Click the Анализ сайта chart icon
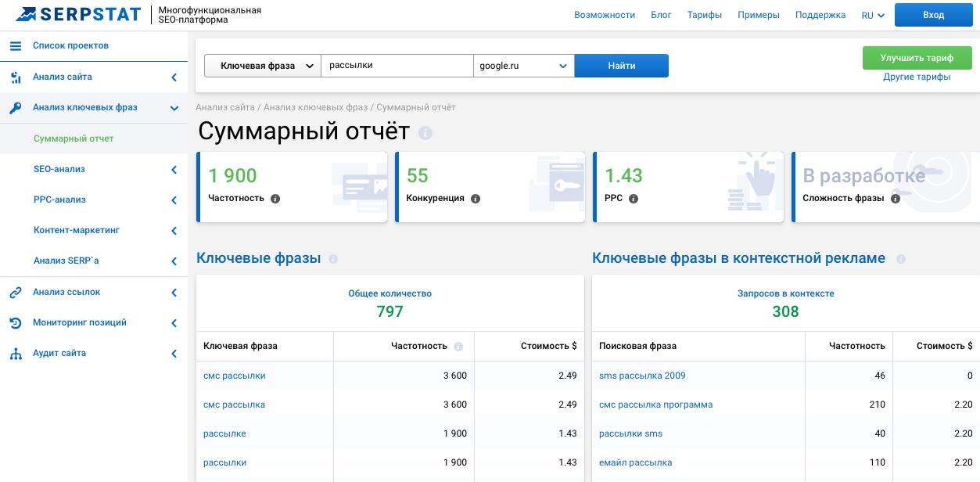980x482 pixels. [15, 77]
